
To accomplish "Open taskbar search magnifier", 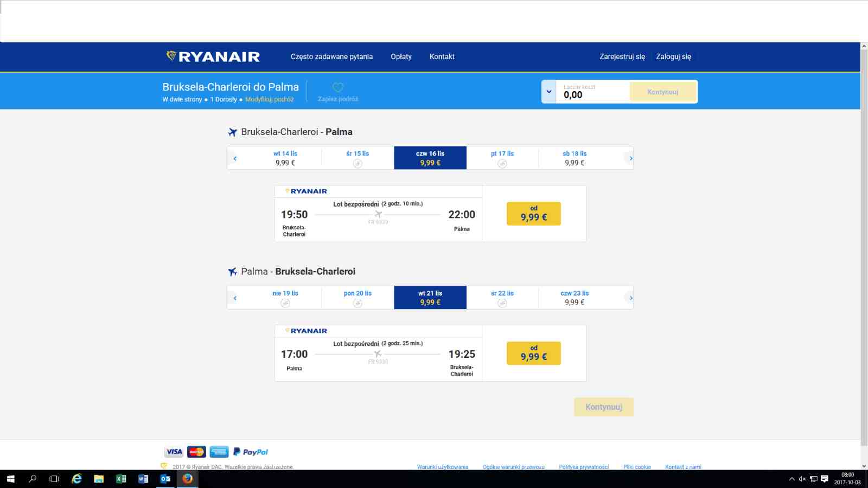I will 33,479.
